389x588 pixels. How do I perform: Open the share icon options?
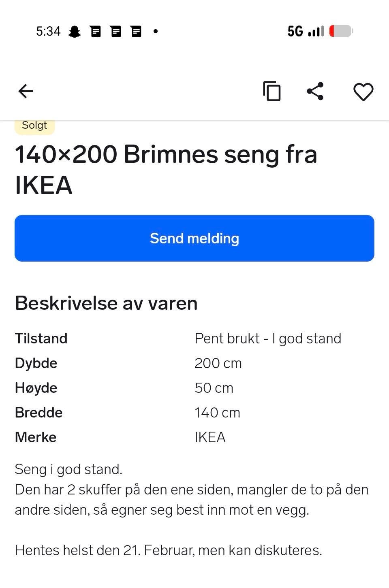pos(315,91)
